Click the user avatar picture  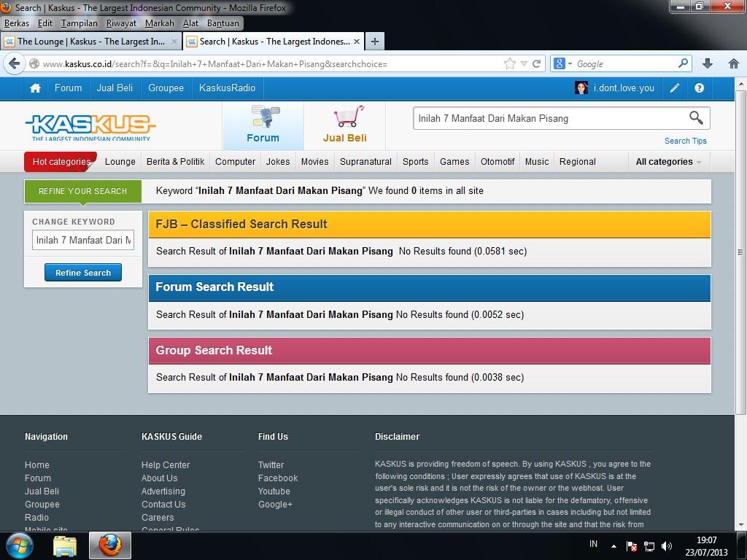point(581,87)
